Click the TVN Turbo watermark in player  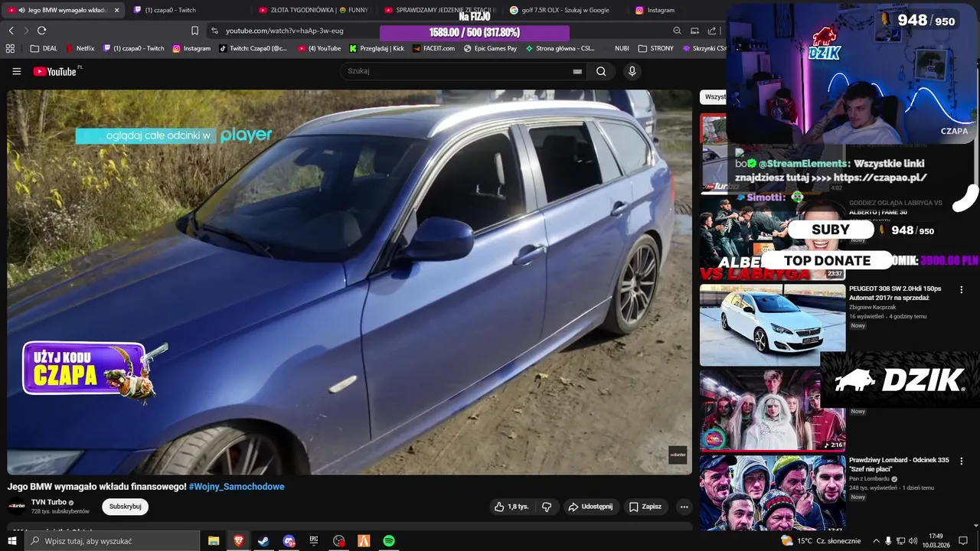[678, 455]
